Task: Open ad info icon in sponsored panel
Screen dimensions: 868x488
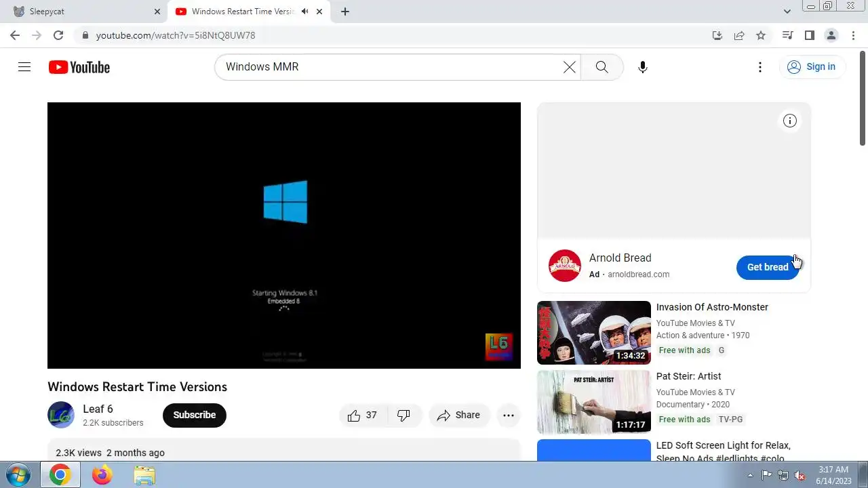Action: pyautogui.click(x=789, y=121)
